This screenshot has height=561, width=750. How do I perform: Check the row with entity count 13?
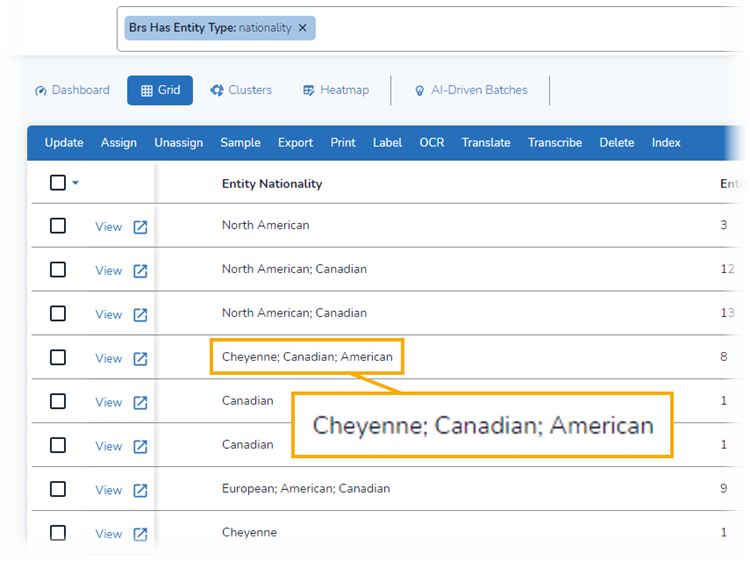click(x=58, y=314)
